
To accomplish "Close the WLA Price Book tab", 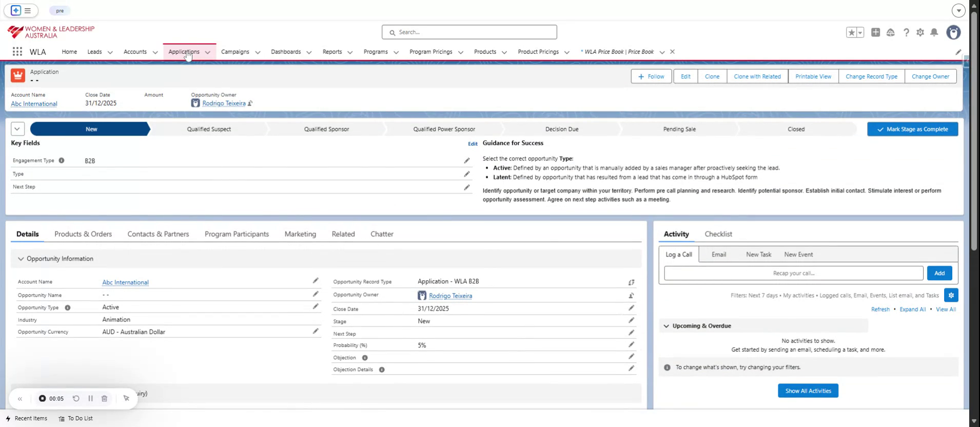I will 672,52.
